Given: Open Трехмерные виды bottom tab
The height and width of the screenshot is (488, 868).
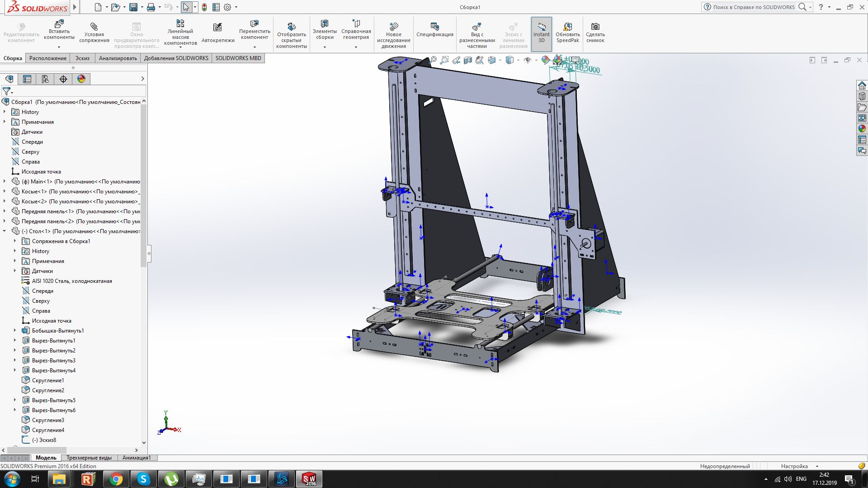Looking at the screenshot, I should 89,458.
